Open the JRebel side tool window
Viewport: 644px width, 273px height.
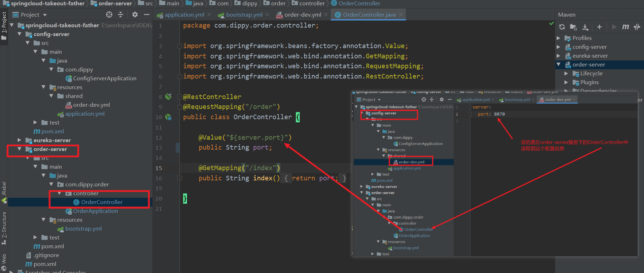tap(4, 192)
